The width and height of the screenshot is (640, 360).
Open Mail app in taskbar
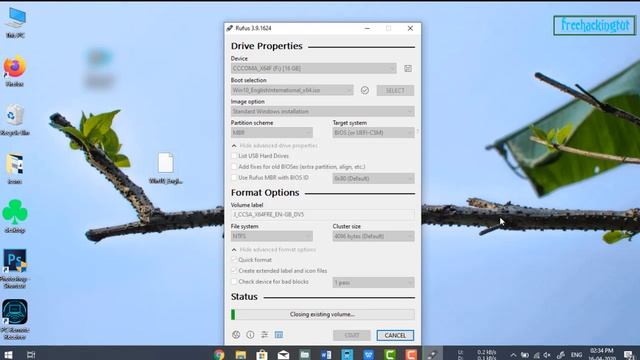tap(283, 354)
